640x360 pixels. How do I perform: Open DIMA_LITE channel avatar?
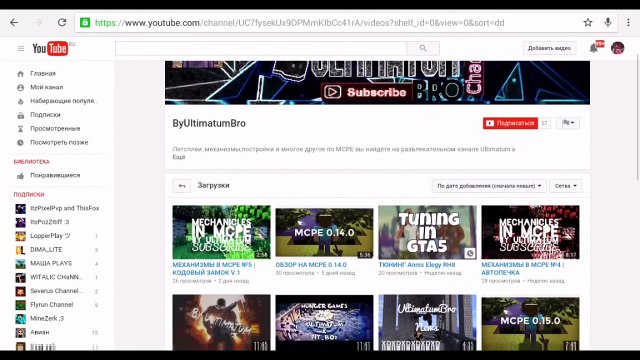(x=20, y=250)
